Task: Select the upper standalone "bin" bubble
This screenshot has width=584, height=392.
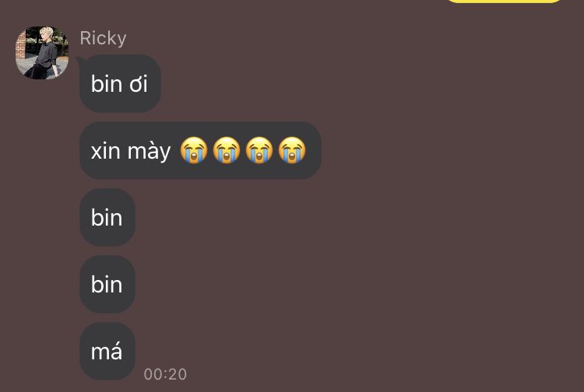Action: 107,217
